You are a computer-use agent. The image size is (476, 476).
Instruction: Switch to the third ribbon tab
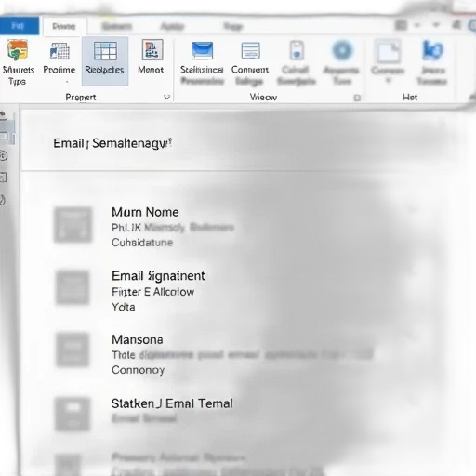[117, 27]
